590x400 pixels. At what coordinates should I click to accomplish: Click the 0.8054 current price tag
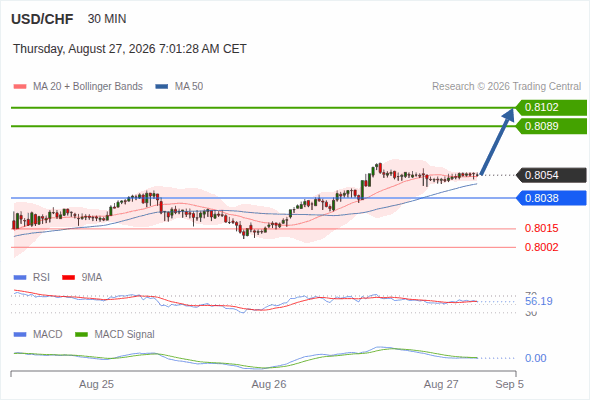(551, 175)
